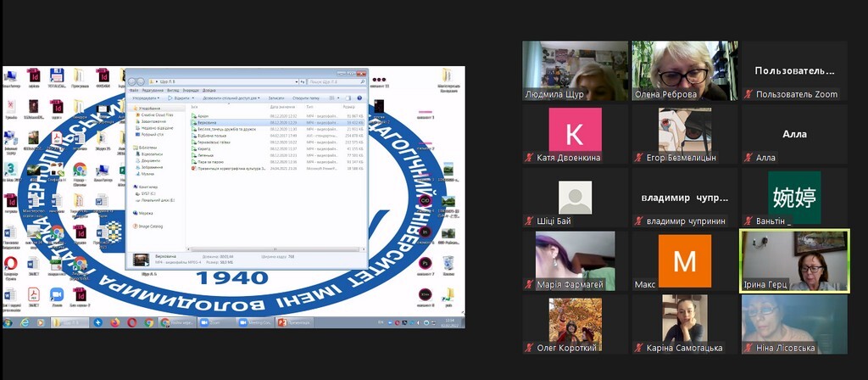The height and width of the screenshot is (380, 868).
Task: Click Zoom desktop icon on shared screen
Action: 57,298
